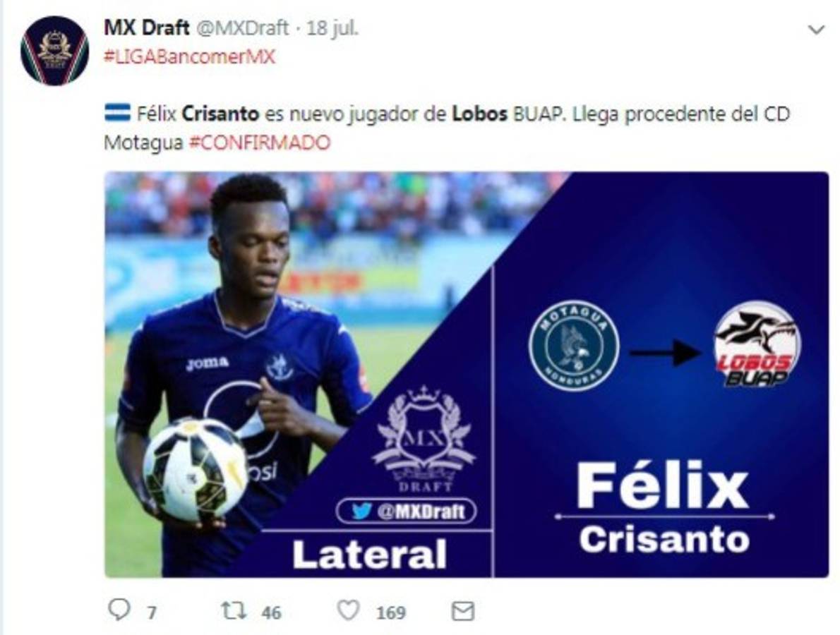Open MX Draft profile avatar

coord(54,50)
